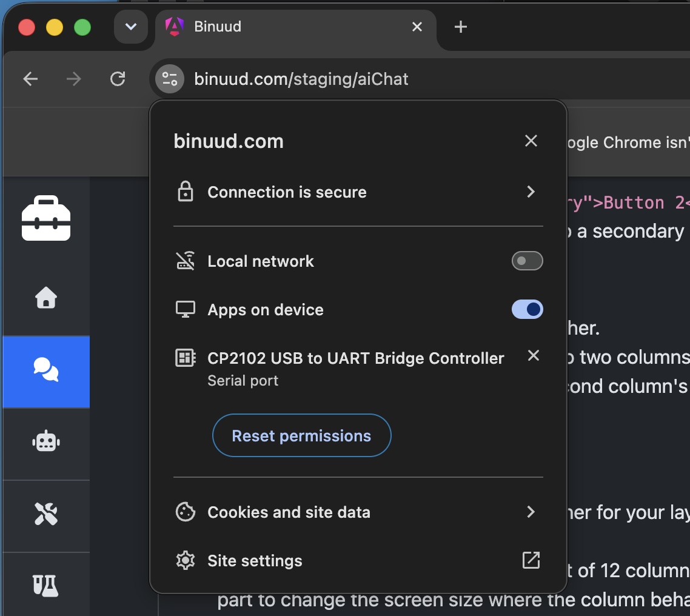Click the macOS green fullscreen button
The height and width of the screenshot is (616, 690).
[x=82, y=27]
